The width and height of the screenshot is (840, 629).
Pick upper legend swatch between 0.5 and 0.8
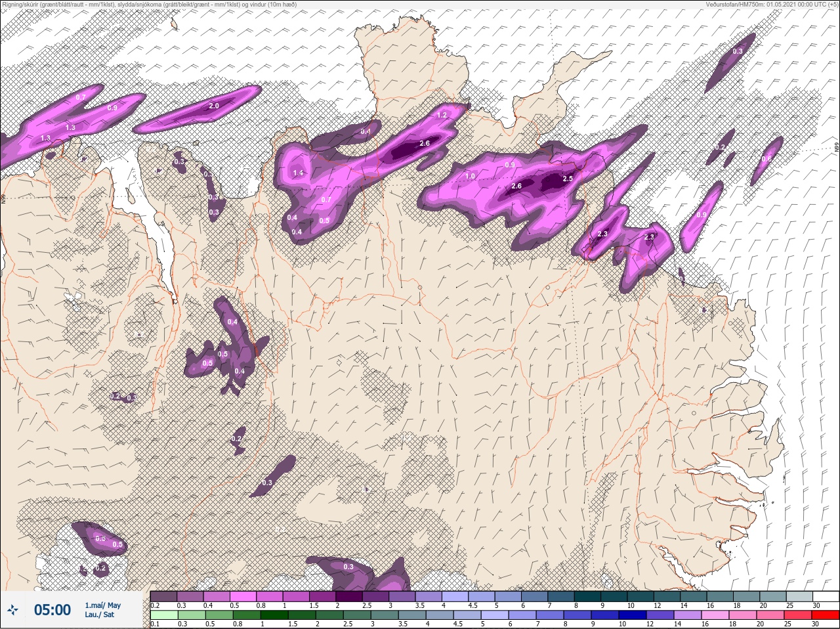(x=243, y=596)
